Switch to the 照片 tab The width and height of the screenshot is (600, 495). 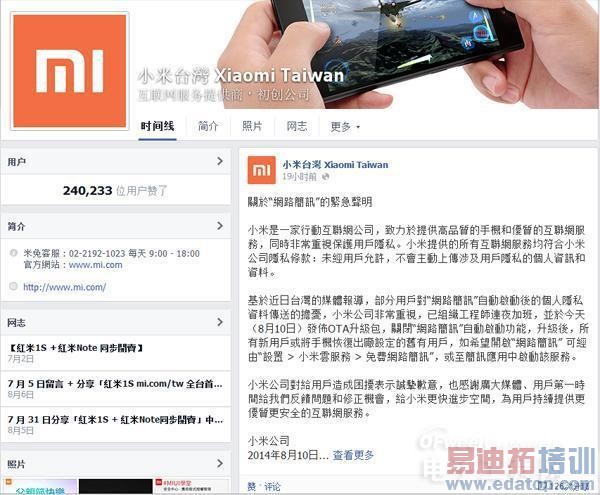[252, 126]
